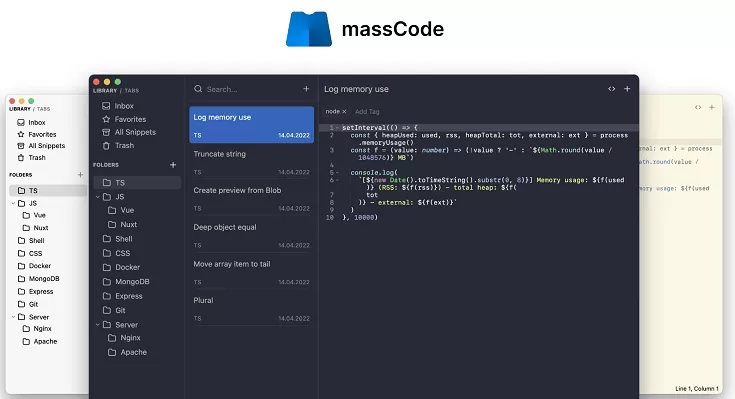Select the Deep object equal snippet

pyautogui.click(x=252, y=235)
